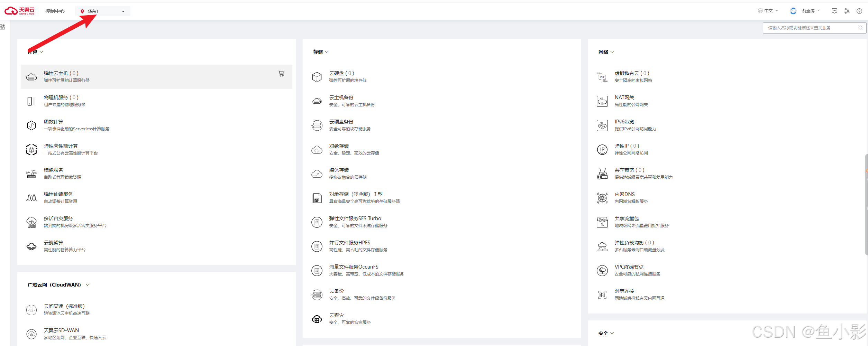This screenshot has width=868, height=346.
Task: Open 物理机服务 service
Action: click(x=156, y=101)
